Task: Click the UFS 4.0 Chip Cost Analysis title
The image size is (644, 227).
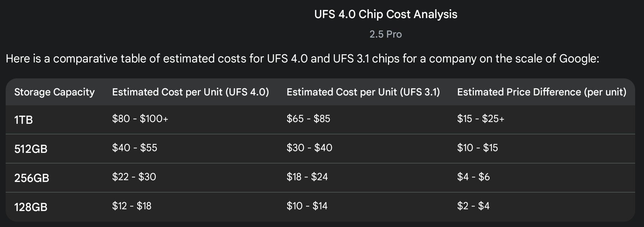Action: pyautogui.click(x=385, y=15)
